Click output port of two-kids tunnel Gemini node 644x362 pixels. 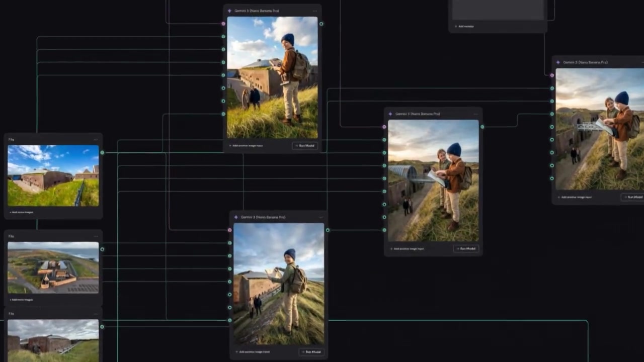click(482, 127)
